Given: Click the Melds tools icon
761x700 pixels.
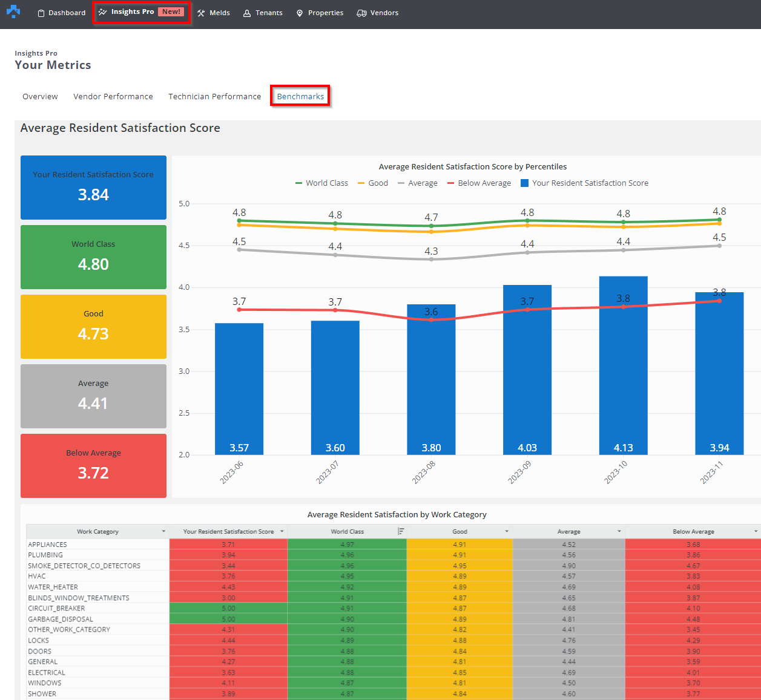Looking at the screenshot, I should 202,13.
